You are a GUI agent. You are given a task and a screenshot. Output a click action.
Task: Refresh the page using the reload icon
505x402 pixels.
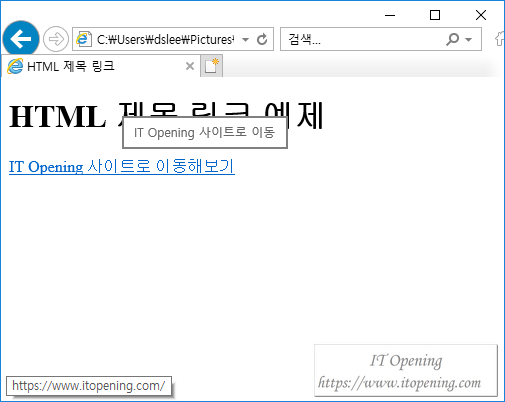pos(262,39)
